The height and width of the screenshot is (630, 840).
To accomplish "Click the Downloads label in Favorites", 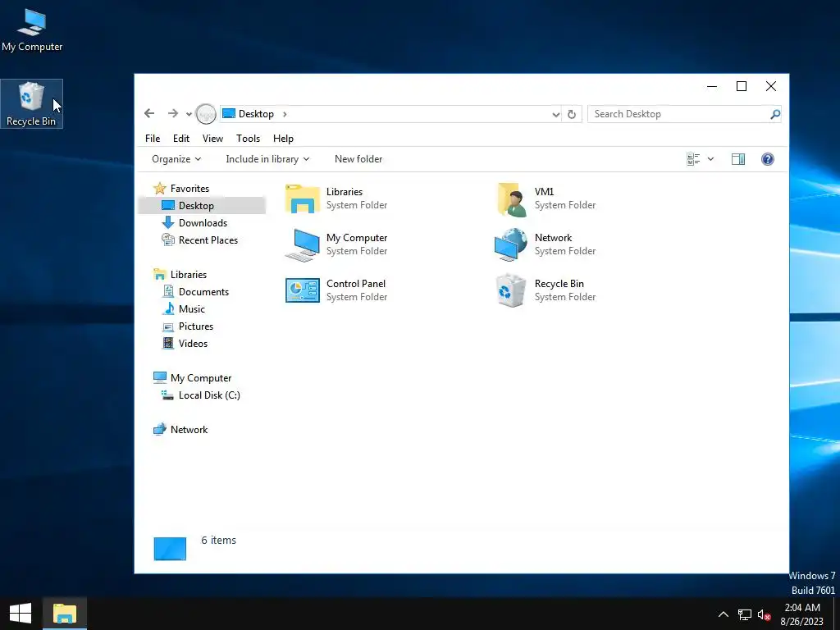I will [x=203, y=223].
